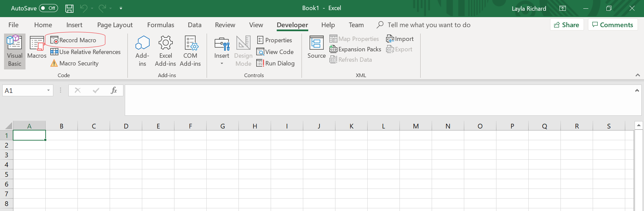
Task: Expand the Insert controls dropdown
Action: pyautogui.click(x=222, y=63)
